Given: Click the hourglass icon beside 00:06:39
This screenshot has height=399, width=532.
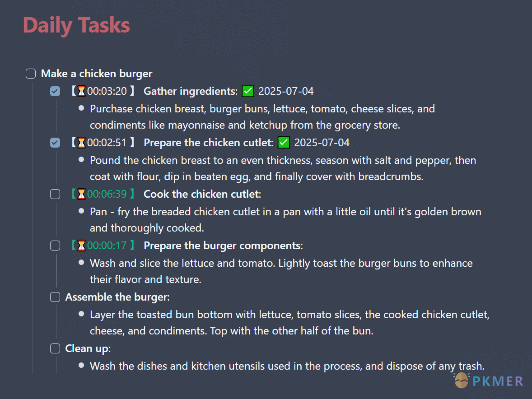Looking at the screenshot, I should pyautogui.click(x=81, y=194).
